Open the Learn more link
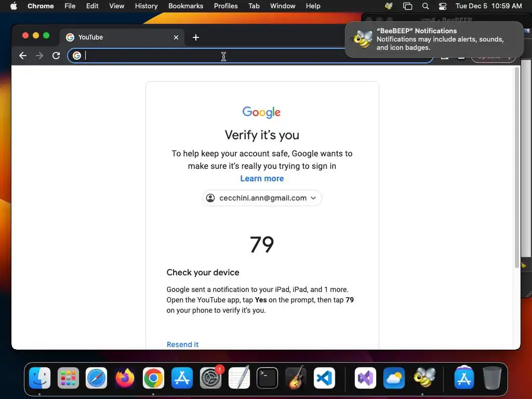 pyautogui.click(x=262, y=179)
